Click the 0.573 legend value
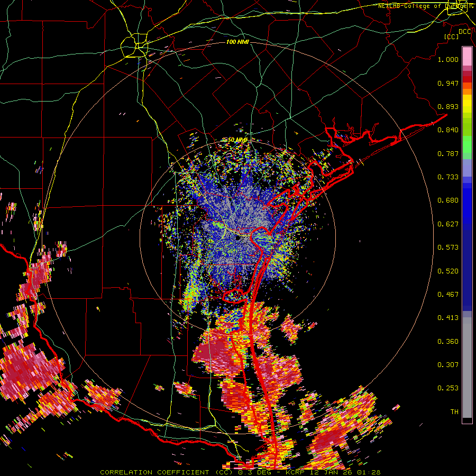The width and height of the screenshot is (476, 476). [448, 248]
